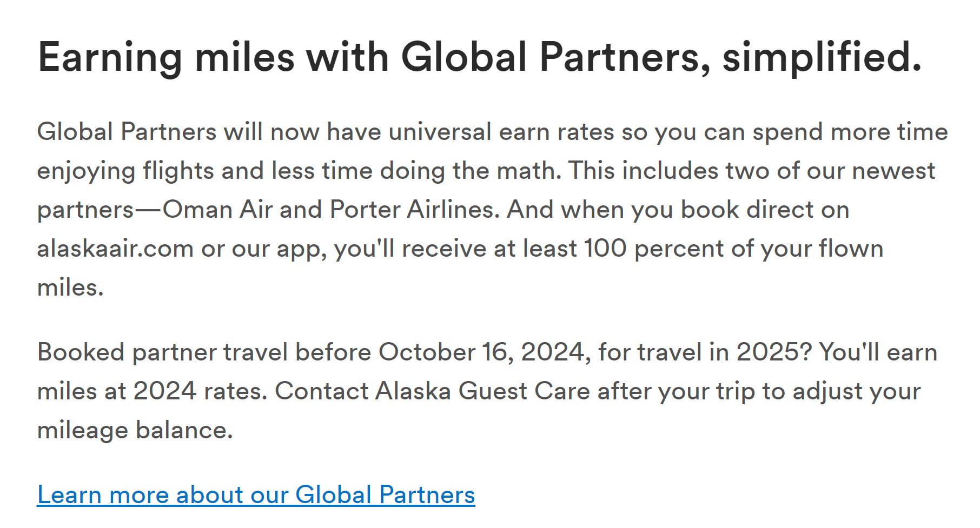This screenshot has width=980, height=528.
Task: Click the 'mileage balance.' text
Action: (135, 430)
